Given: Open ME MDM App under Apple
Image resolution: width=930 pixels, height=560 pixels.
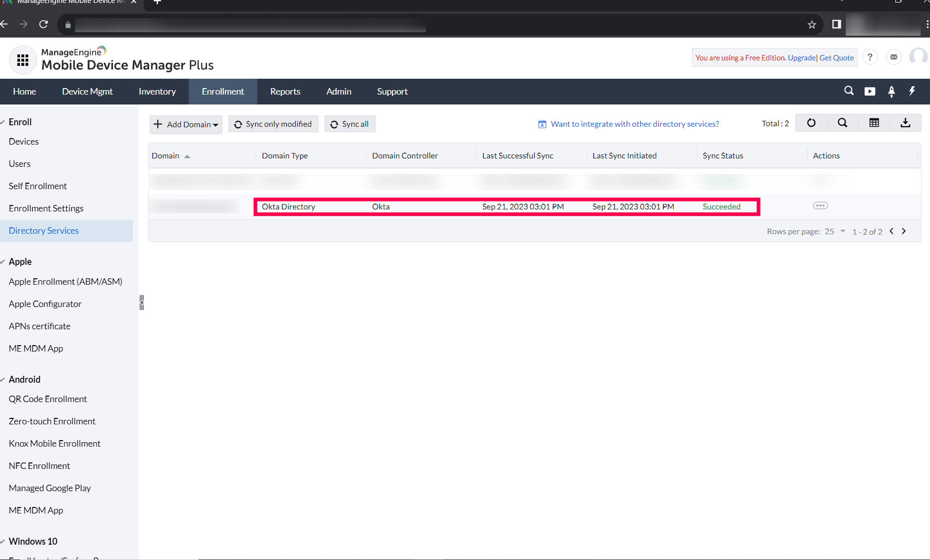Looking at the screenshot, I should [36, 349].
